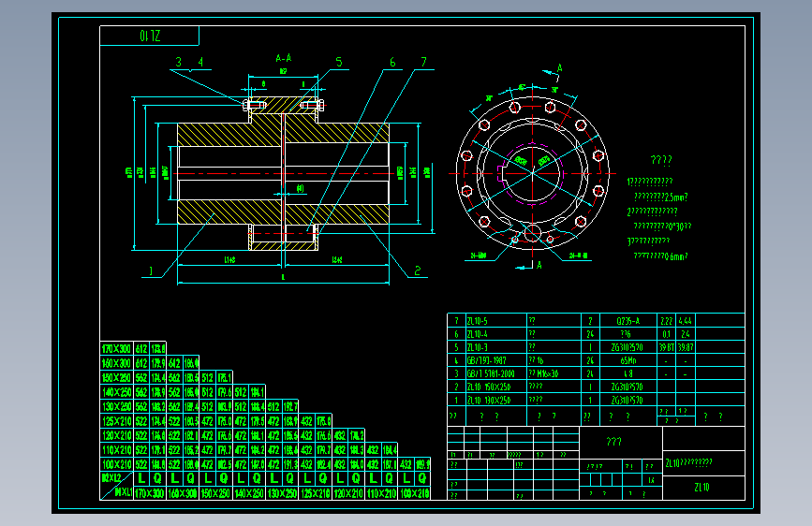Click section arrow label A above flange view
The height and width of the screenshot is (526, 812).
tap(560, 67)
